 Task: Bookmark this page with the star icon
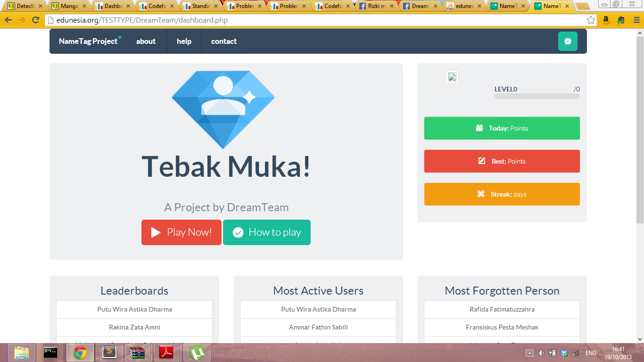591,20
